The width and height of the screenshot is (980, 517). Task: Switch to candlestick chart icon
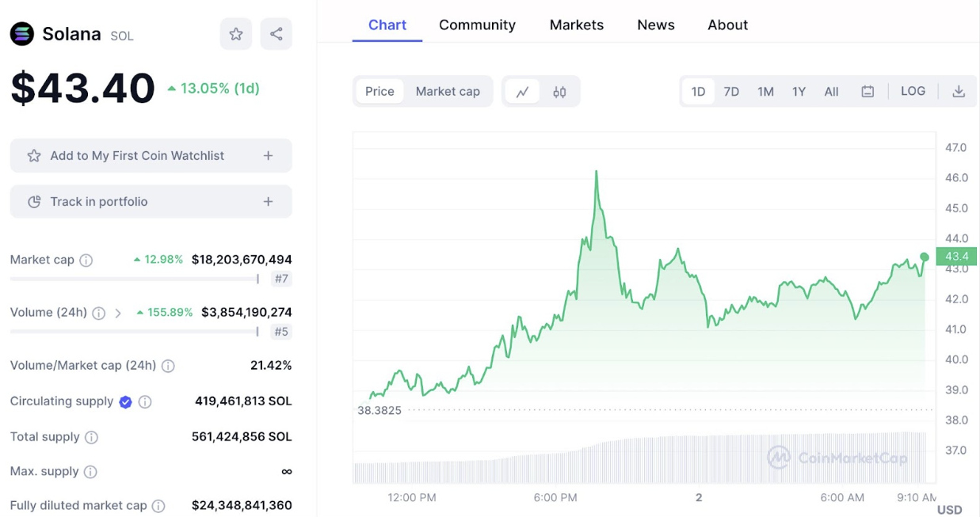[559, 92]
